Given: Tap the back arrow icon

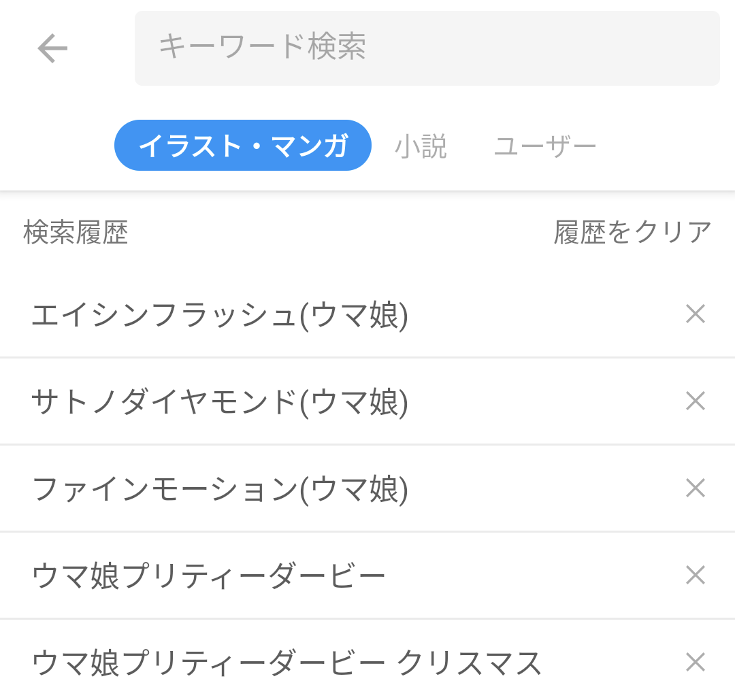Looking at the screenshot, I should pyautogui.click(x=51, y=48).
